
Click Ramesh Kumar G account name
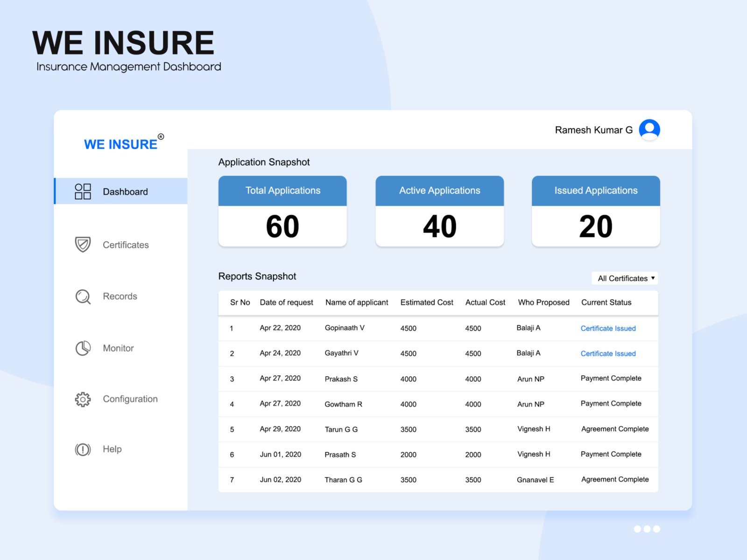click(x=593, y=130)
